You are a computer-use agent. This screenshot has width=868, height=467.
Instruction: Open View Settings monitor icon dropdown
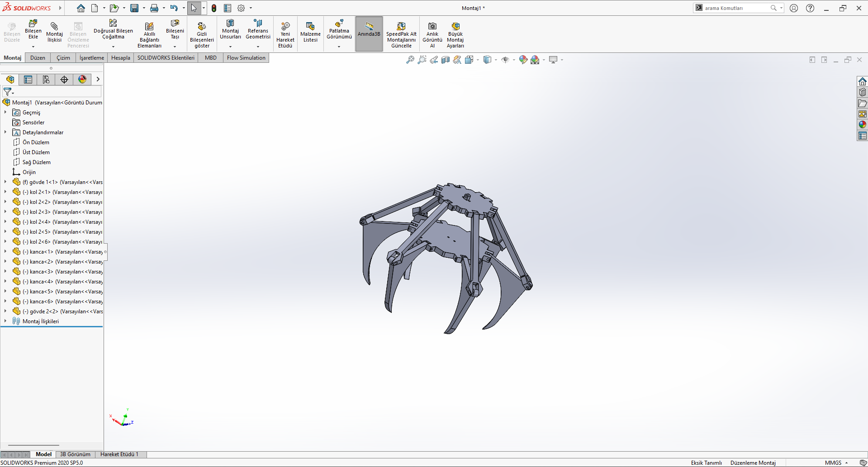click(x=553, y=60)
